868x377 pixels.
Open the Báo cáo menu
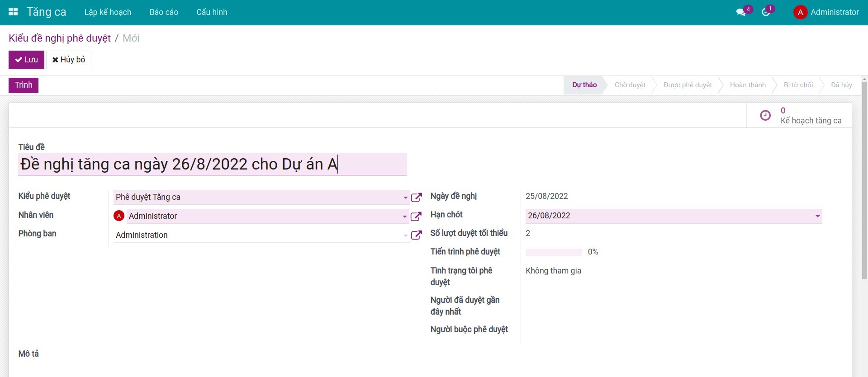(164, 12)
